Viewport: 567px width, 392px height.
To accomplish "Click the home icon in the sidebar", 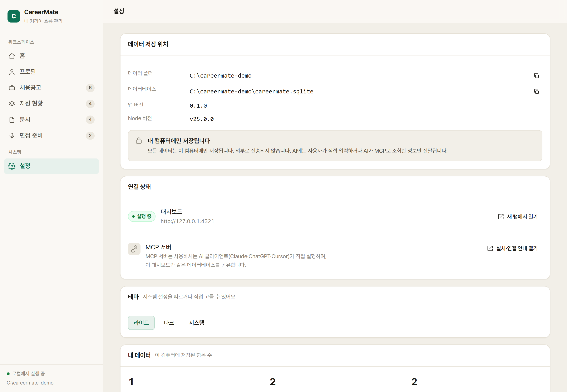I will coord(12,56).
